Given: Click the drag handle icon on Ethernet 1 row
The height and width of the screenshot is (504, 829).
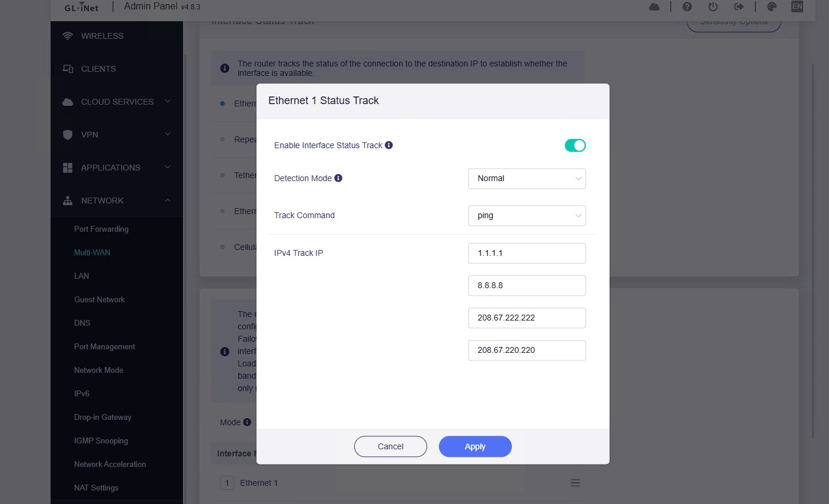Looking at the screenshot, I should click(575, 483).
